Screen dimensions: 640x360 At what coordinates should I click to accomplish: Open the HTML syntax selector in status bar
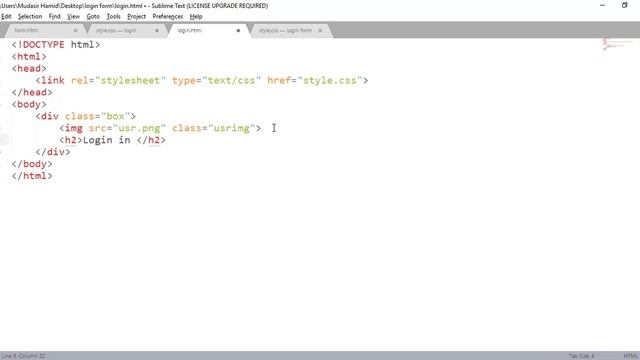(x=631, y=356)
